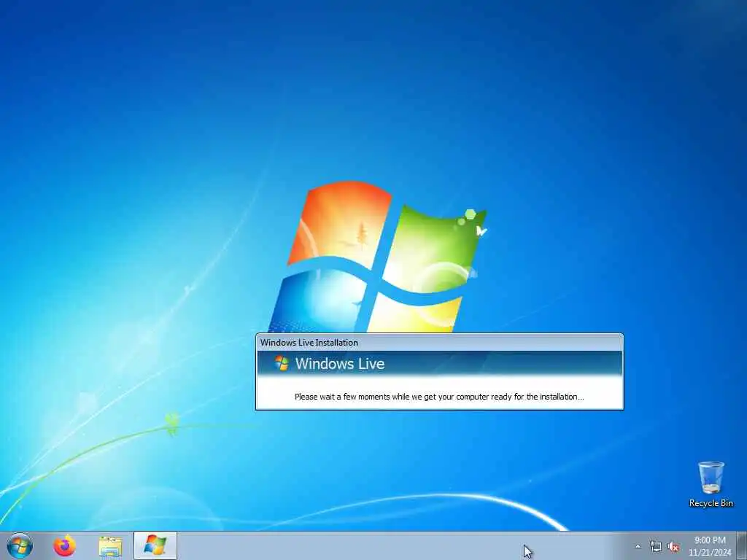Click the Windows Live Installation title bar
This screenshot has height=560, width=747.
click(439, 343)
